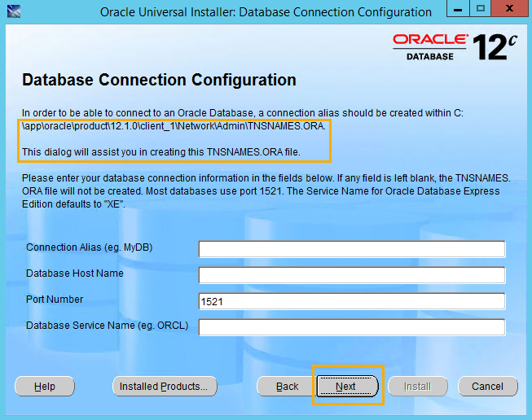
Task: Maximize the Oracle Universal Installer window
Action: (x=480, y=8)
